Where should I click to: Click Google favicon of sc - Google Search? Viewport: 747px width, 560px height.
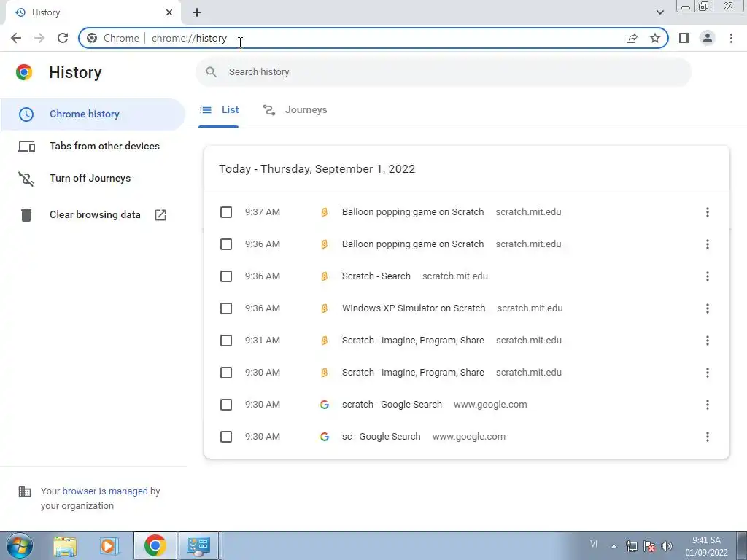[x=325, y=437]
